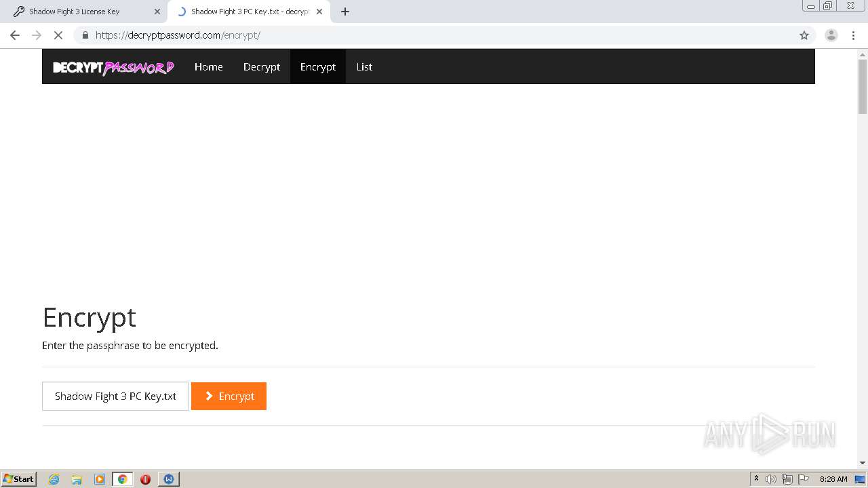The height and width of the screenshot is (488, 868).
Task: Open the media player taskbar icon
Action: pos(100,479)
